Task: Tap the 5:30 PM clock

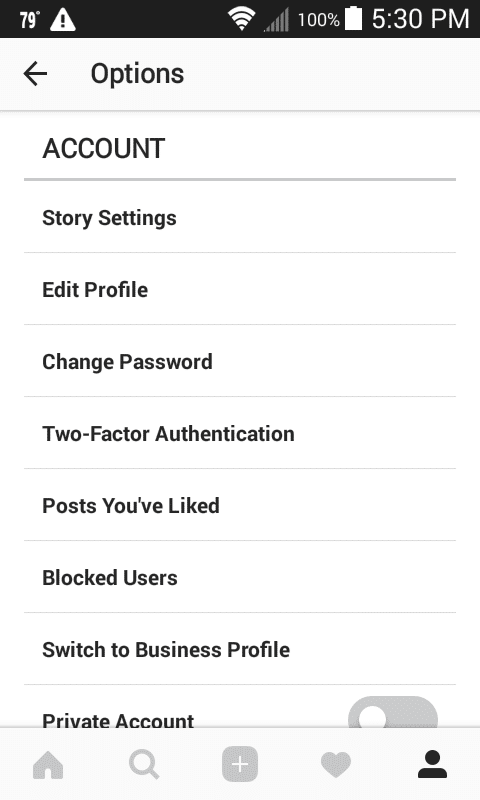Action: pyautogui.click(x=420, y=19)
